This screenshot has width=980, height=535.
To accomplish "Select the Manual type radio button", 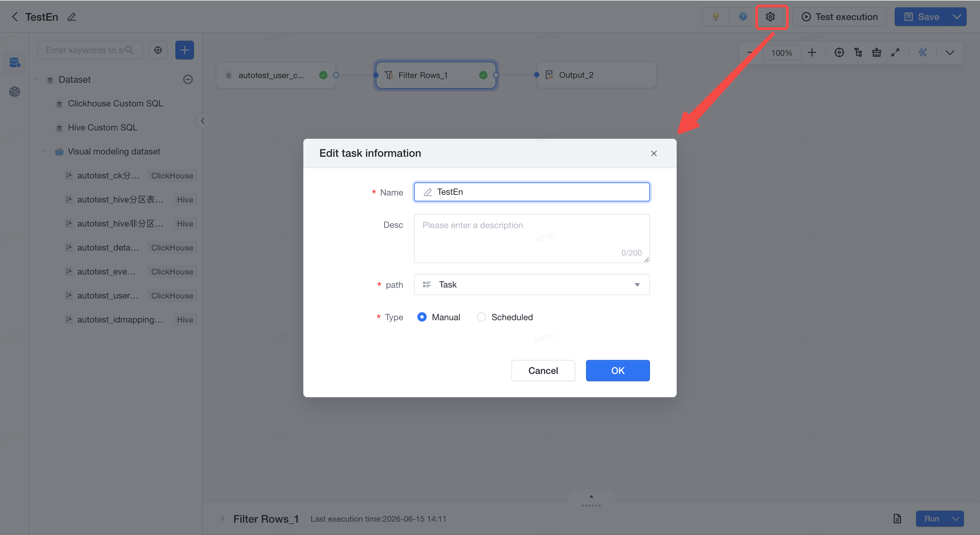I will pyautogui.click(x=422, y=317).
